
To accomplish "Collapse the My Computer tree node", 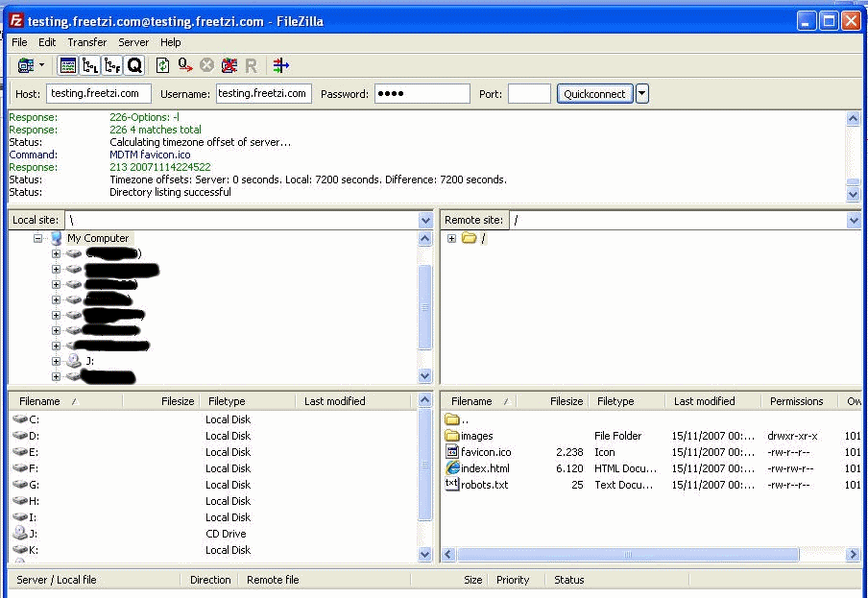I will pyautogui.click(x=37, y=238).
